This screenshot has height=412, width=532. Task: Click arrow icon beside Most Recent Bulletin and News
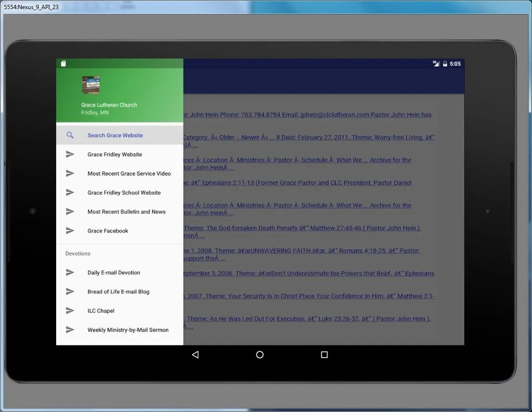70,212
